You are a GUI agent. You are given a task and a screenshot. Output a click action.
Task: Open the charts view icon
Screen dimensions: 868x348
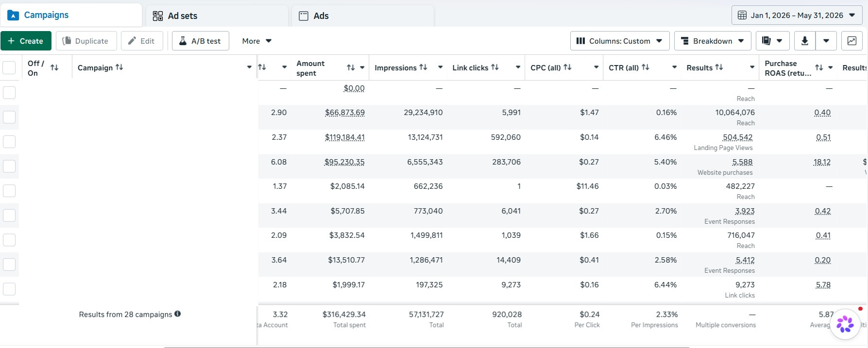tap(852, 41)
